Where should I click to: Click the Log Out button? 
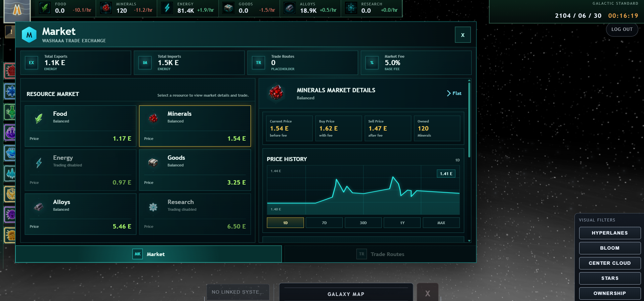click(x=622, y=30)
